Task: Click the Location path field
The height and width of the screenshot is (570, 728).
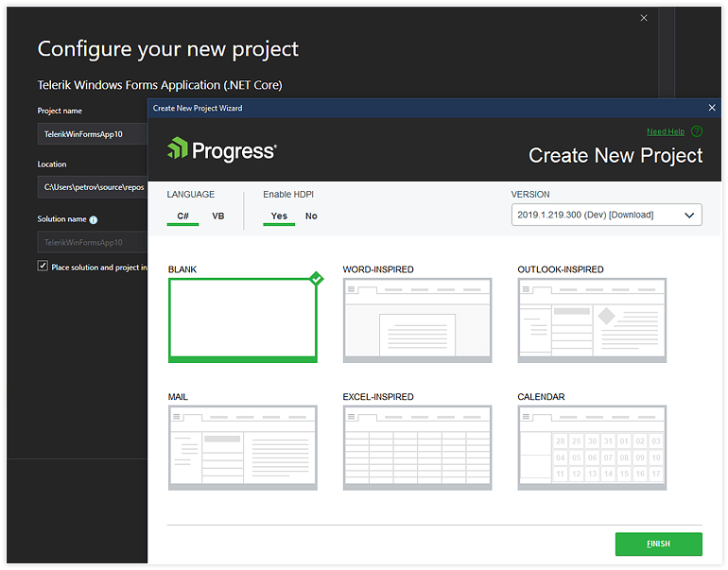Action: click(x=93, y=187)
